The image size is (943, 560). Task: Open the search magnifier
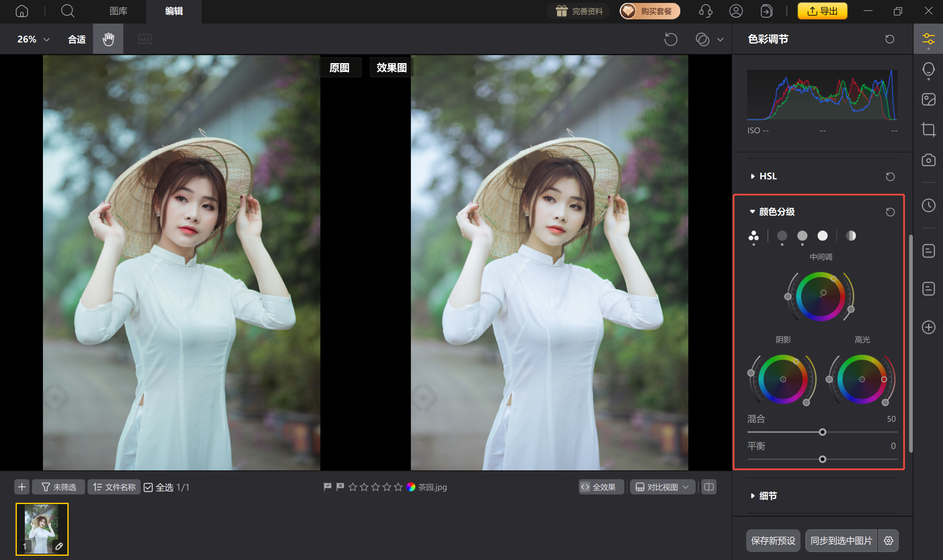tap(67, 11)
